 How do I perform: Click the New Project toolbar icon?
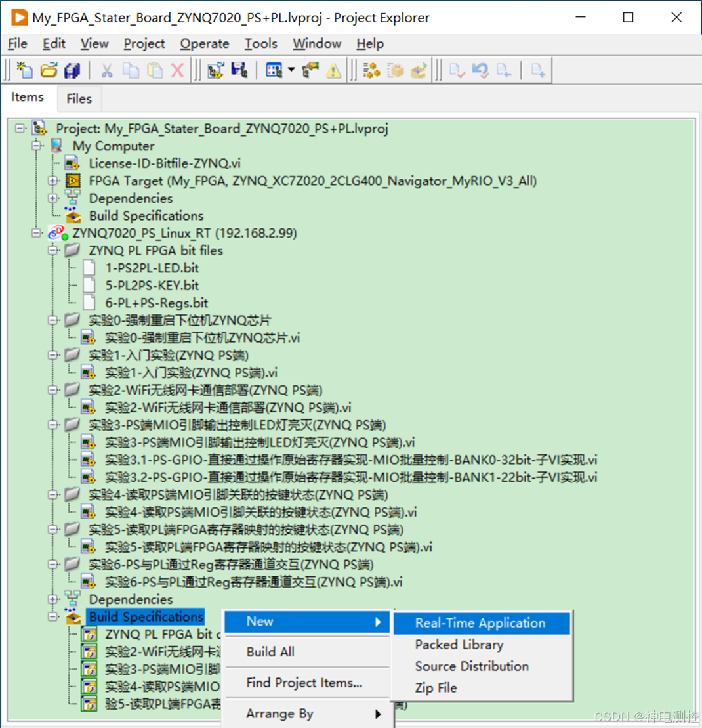24,71
